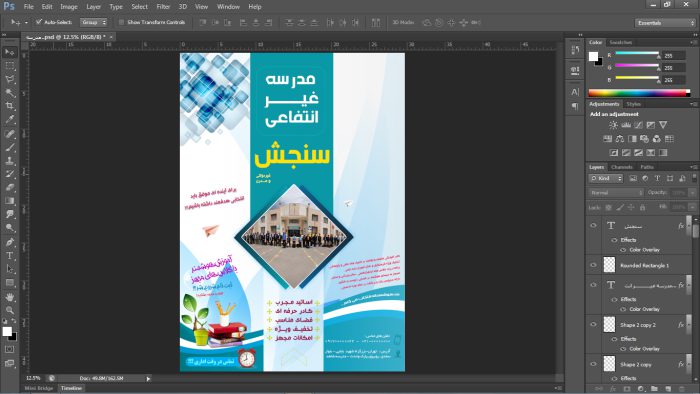
Task: Open the Paragraph panel icon
Action: click(x=575, y=106)
